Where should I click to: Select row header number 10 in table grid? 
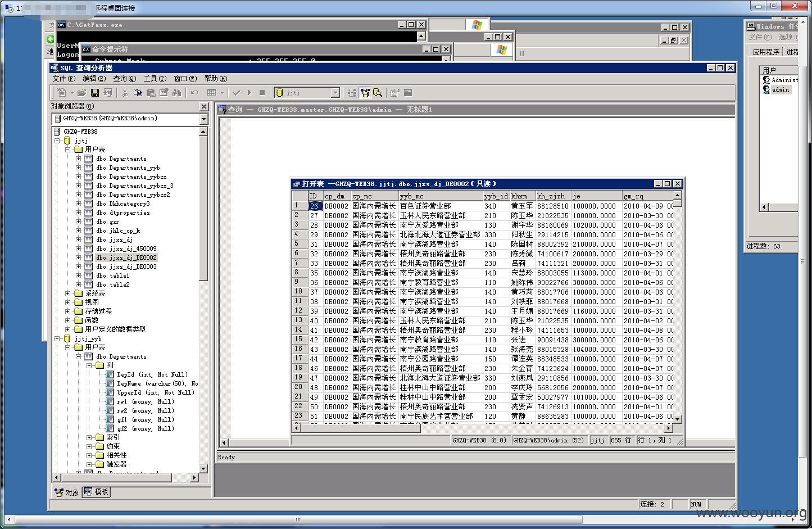[x=299, y=292]
